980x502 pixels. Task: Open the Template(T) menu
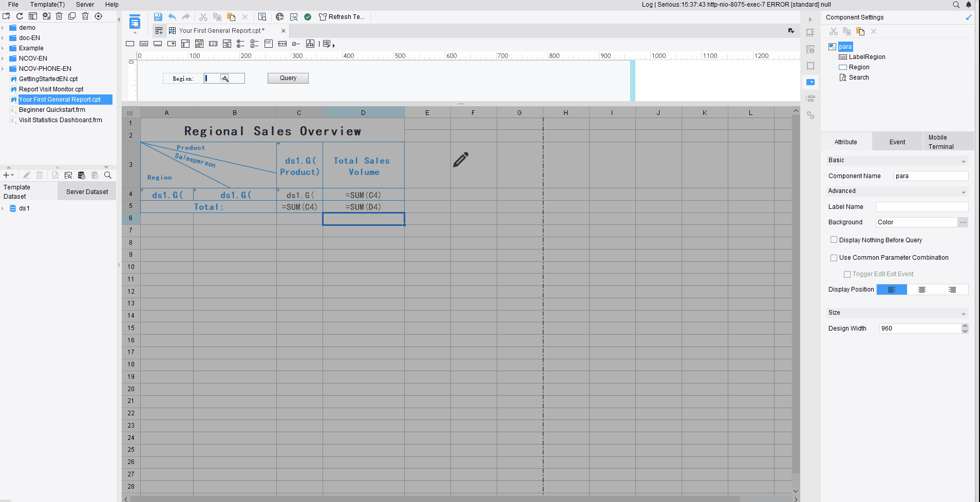[x=47, y=5]
